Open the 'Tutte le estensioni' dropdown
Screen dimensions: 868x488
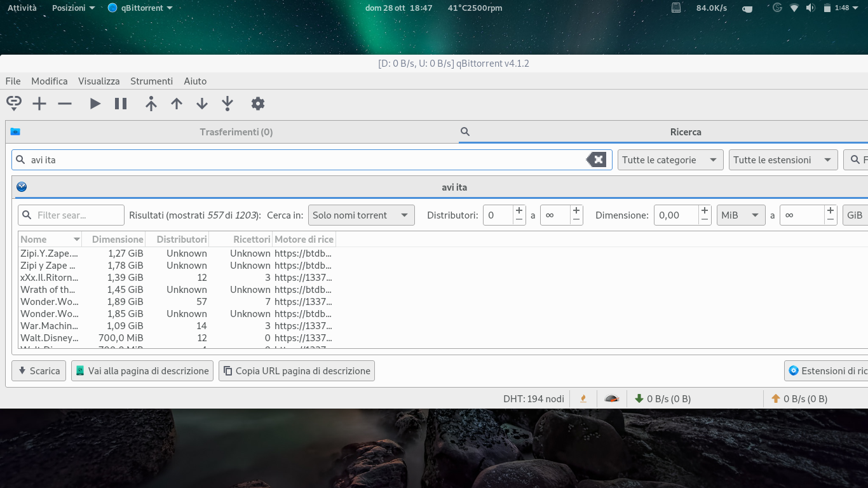783,160
